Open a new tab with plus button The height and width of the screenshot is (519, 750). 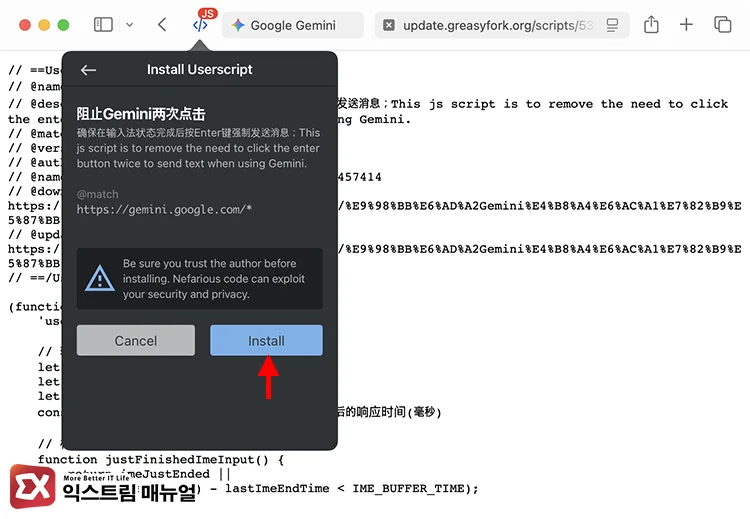coord(686,24)
